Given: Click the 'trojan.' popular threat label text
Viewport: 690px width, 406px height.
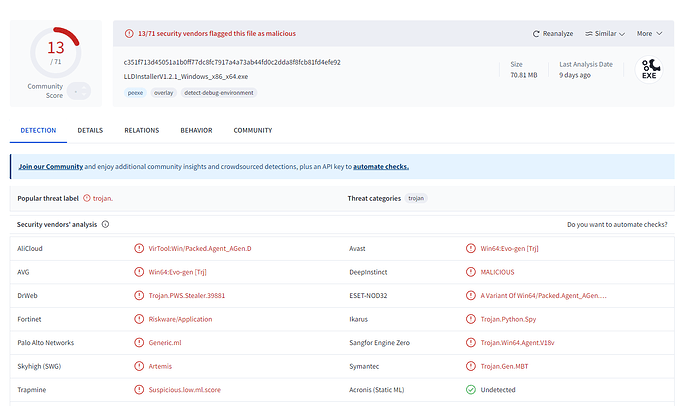Looking at the screenshot, I should coord(103,198).
